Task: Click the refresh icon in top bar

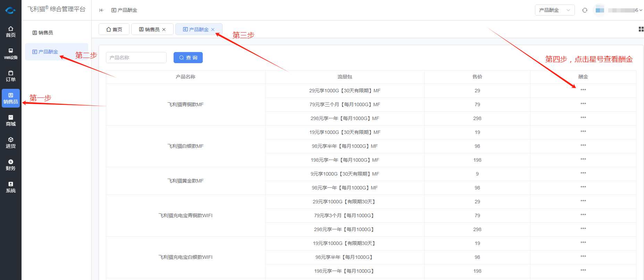Action: click(585, 10)
